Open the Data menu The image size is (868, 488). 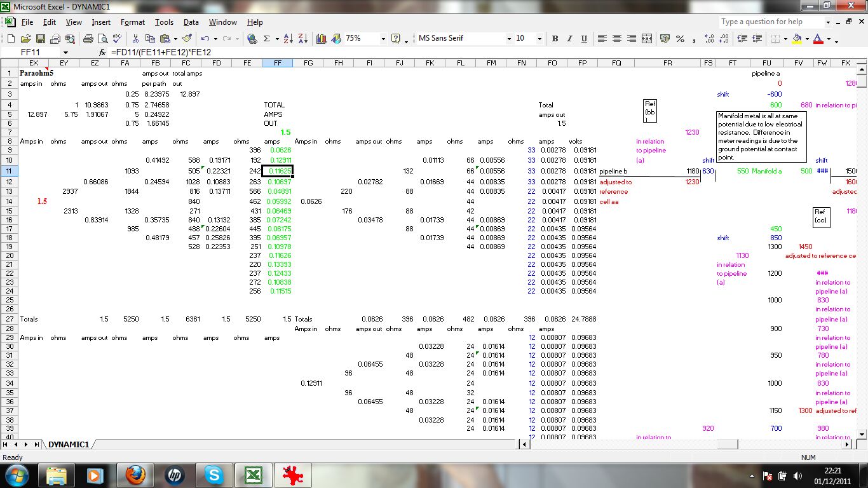pyautogui.click(x=191, y=22)
